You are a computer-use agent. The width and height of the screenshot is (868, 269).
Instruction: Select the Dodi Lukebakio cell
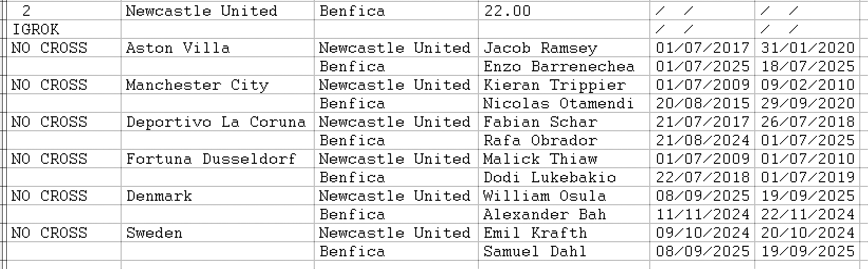[x=549, y=178]
